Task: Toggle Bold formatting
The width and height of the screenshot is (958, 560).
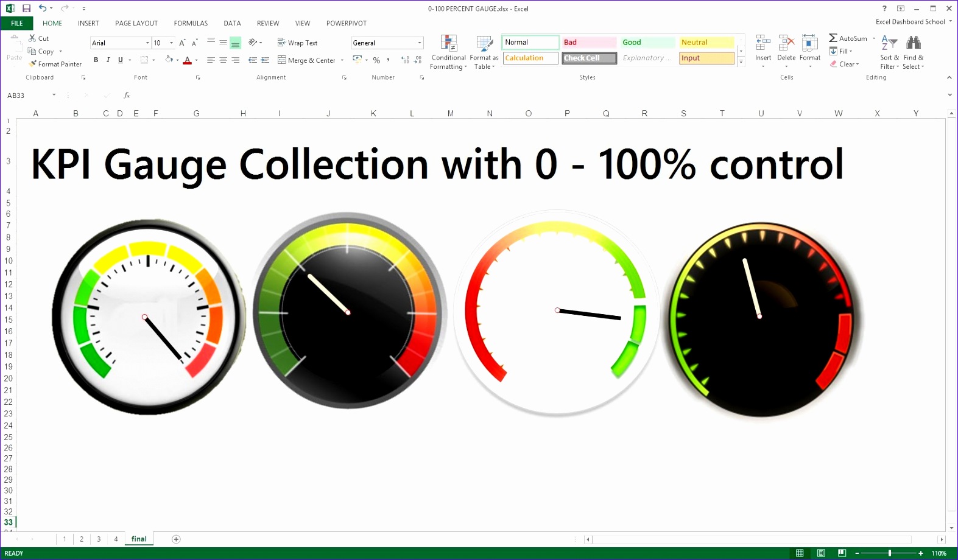Action: click(x=96, y=60)
